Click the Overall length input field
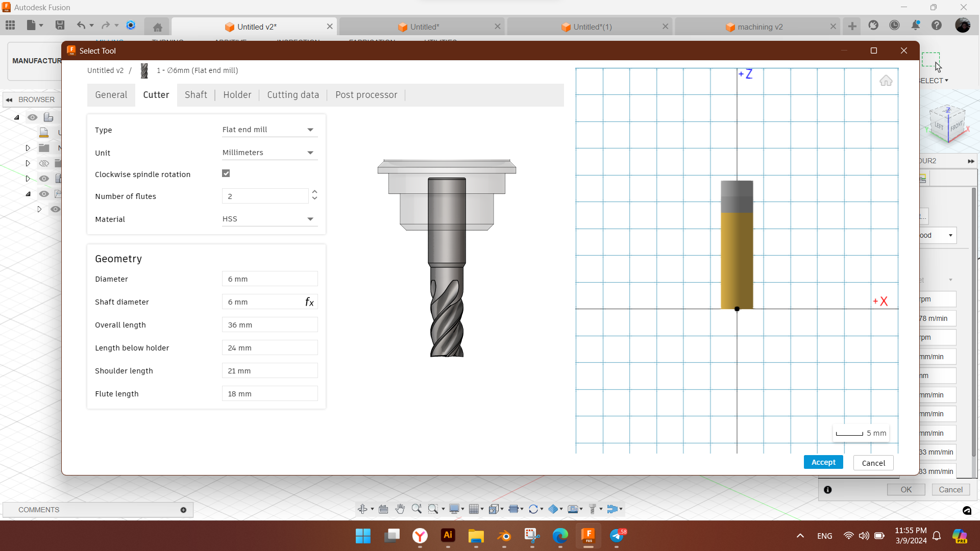This screenshot has width=980, height=551. tap(269, 325)
